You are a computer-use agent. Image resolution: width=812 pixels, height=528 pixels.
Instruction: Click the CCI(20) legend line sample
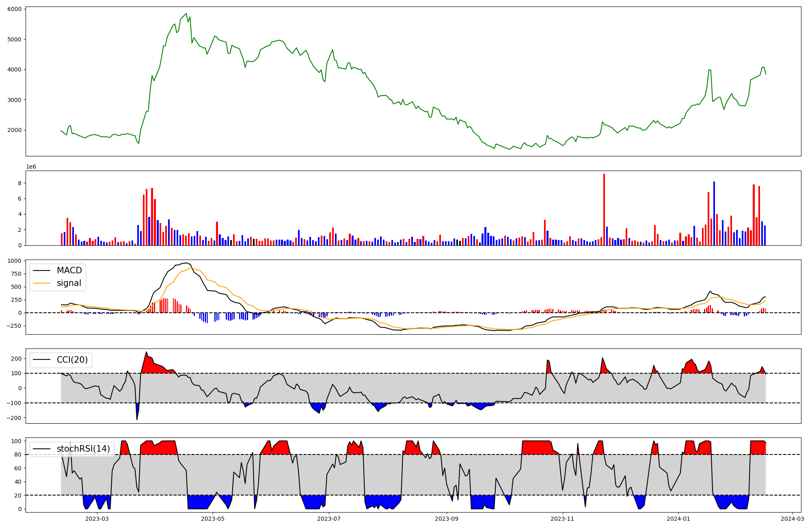(42, 360)
